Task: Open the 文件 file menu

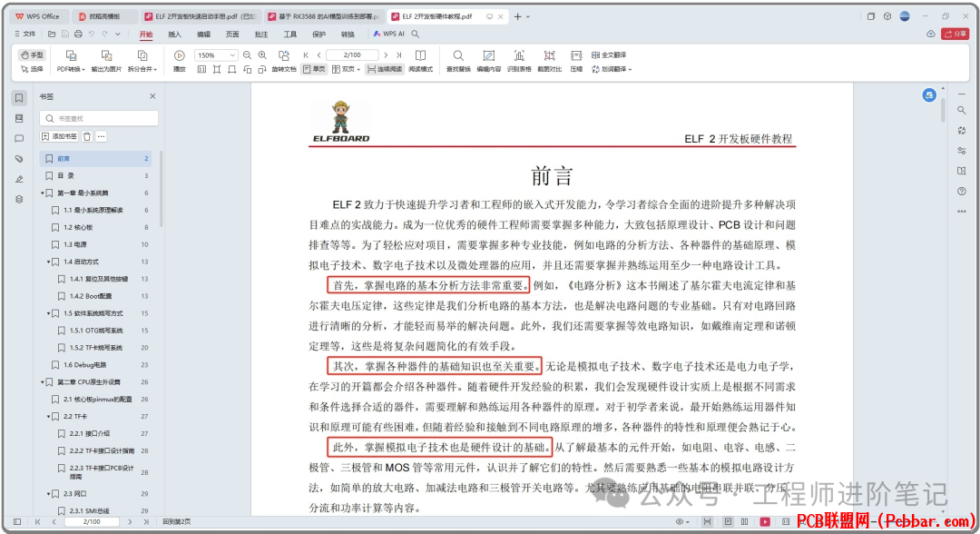Action: tap(25, 34)
